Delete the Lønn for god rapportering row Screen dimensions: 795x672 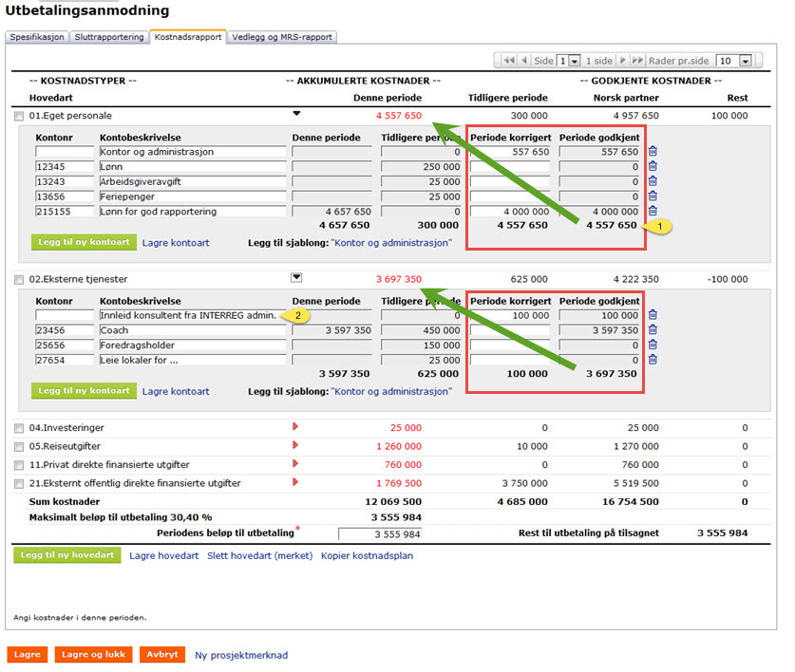tap(653, 211)
